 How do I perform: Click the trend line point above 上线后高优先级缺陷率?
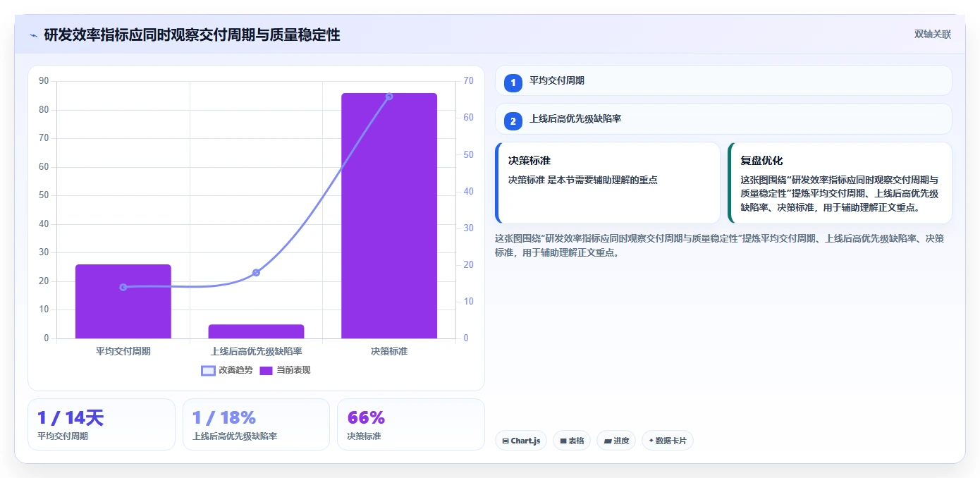tap(256, 272)
